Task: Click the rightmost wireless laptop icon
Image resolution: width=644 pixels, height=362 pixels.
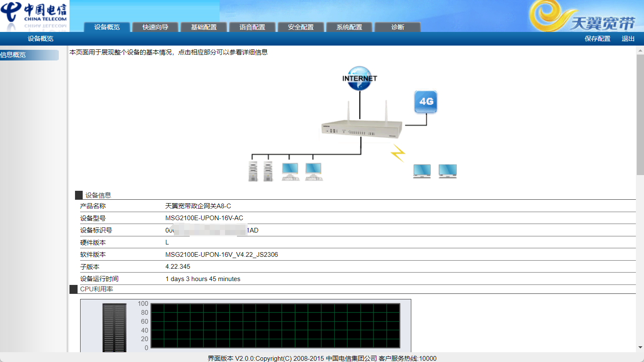Action: coord(448,171)
